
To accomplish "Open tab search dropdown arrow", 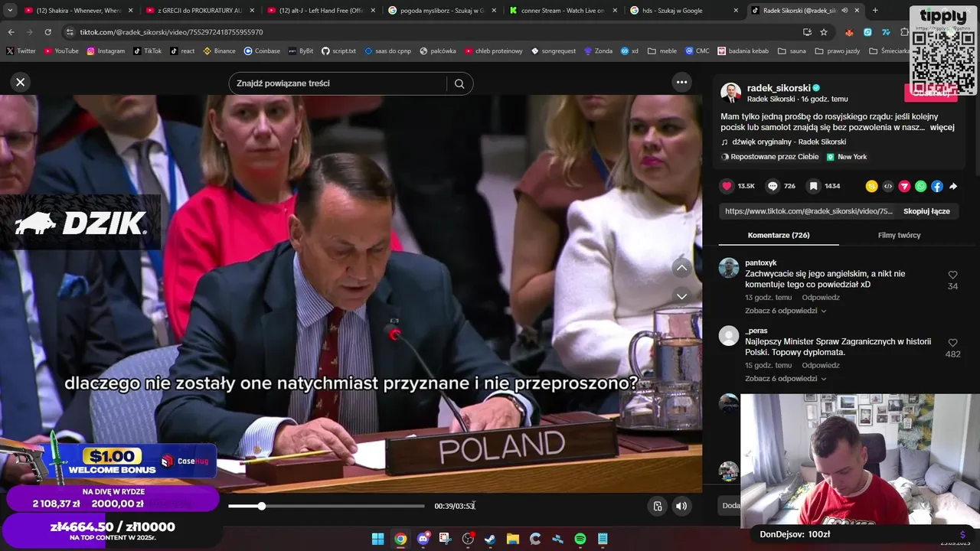I will pyautogui.click(x=10, y=11).
